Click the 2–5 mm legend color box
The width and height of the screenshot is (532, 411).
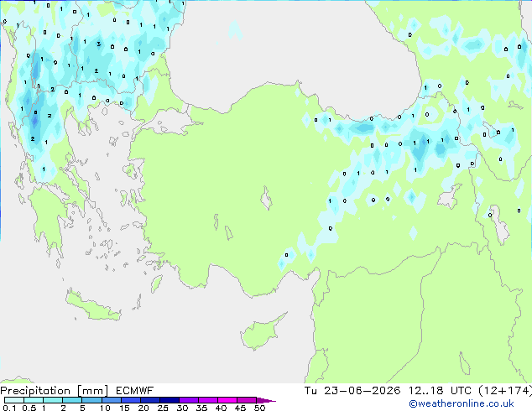[72, 400]
